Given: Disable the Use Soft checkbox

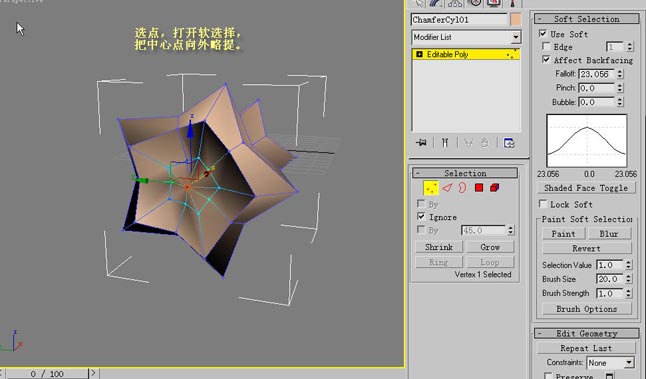Looking at the screenshot, I should pyautogui.click(x=543, y=33).
